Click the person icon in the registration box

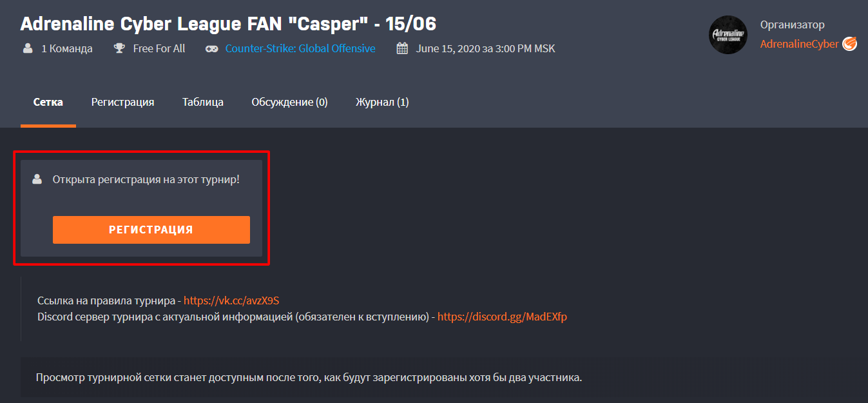37,179
